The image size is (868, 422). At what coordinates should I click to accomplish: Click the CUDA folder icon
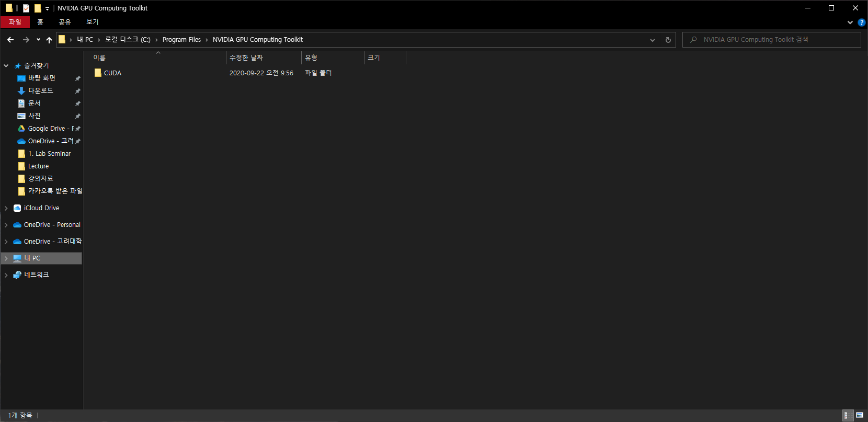coord(98,73)
